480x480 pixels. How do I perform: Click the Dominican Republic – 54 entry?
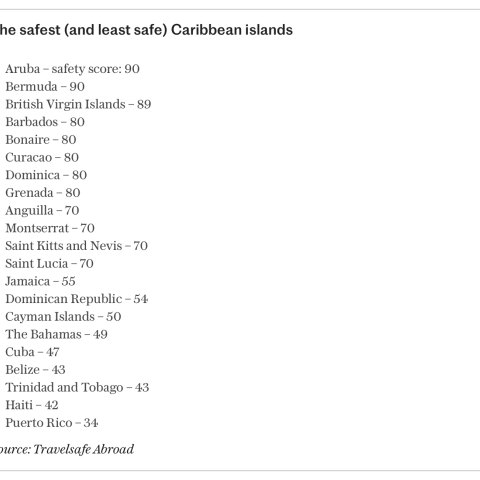point(77,299)
